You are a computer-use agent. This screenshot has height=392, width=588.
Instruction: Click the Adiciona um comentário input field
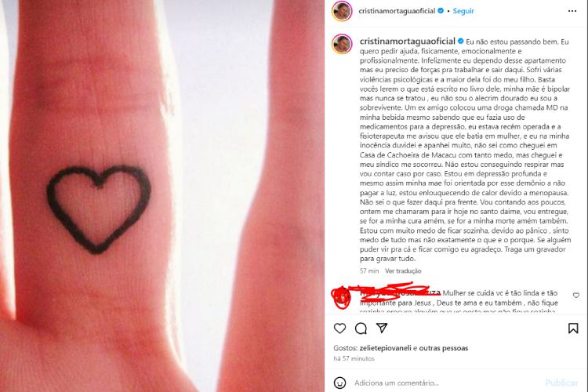pos(446,383)
